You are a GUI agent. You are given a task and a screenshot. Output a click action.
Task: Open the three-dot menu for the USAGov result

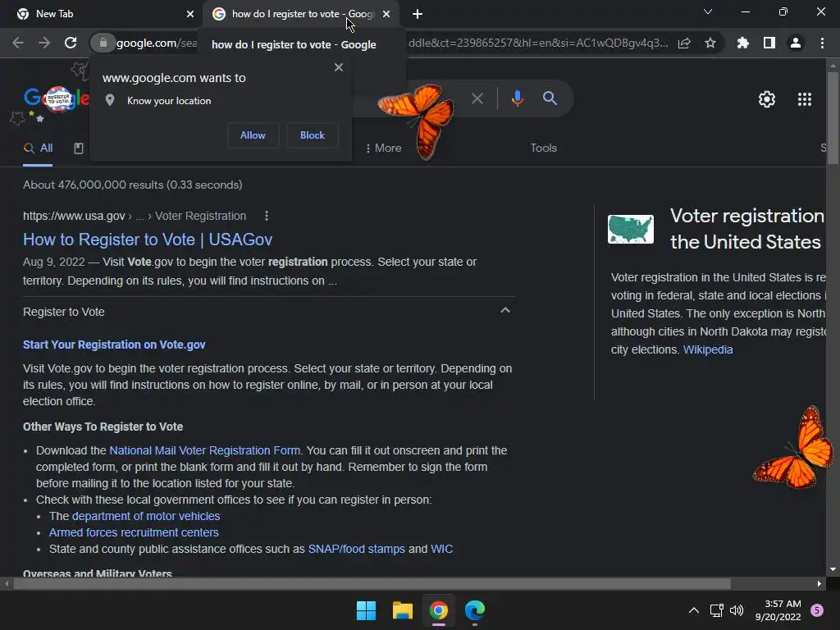(x=267, y=216)
